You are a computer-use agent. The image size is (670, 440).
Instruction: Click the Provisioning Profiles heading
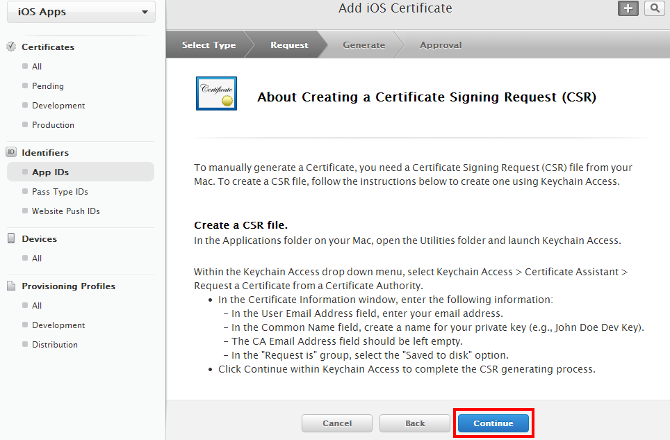(x=68, y=286)
